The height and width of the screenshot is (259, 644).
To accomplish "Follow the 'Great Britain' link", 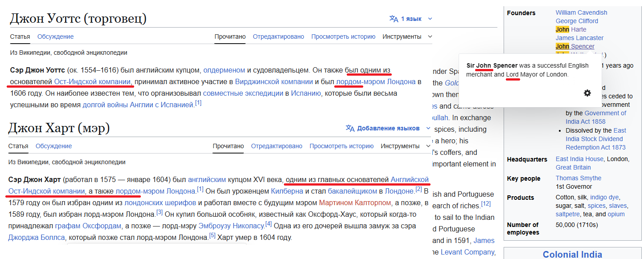I will (x=573, y=167).
